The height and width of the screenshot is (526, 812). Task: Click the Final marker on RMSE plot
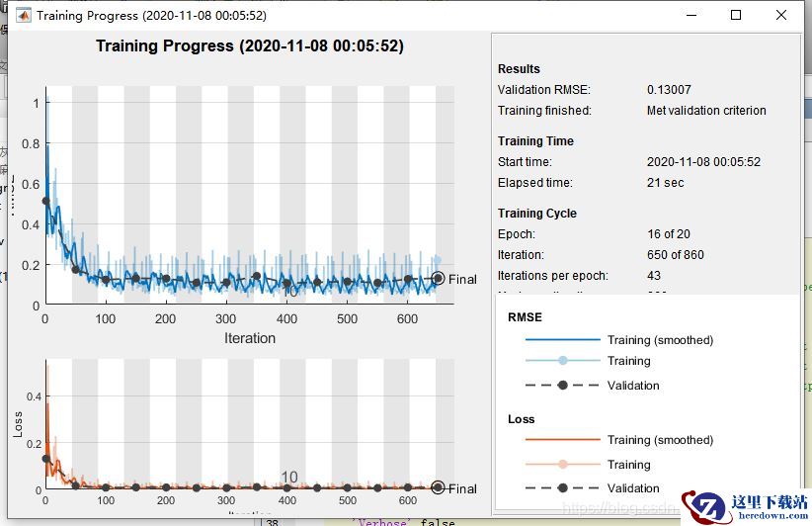(x=439, y=279)
